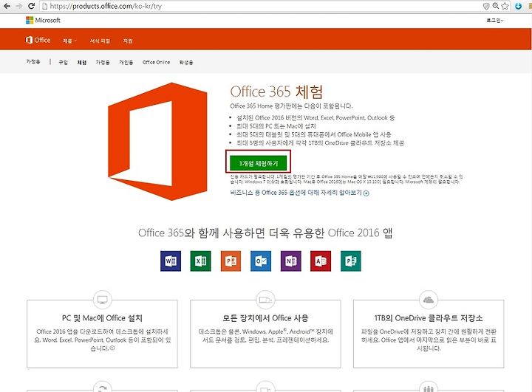Click the Office logo in orange bar

coord(38,40)
